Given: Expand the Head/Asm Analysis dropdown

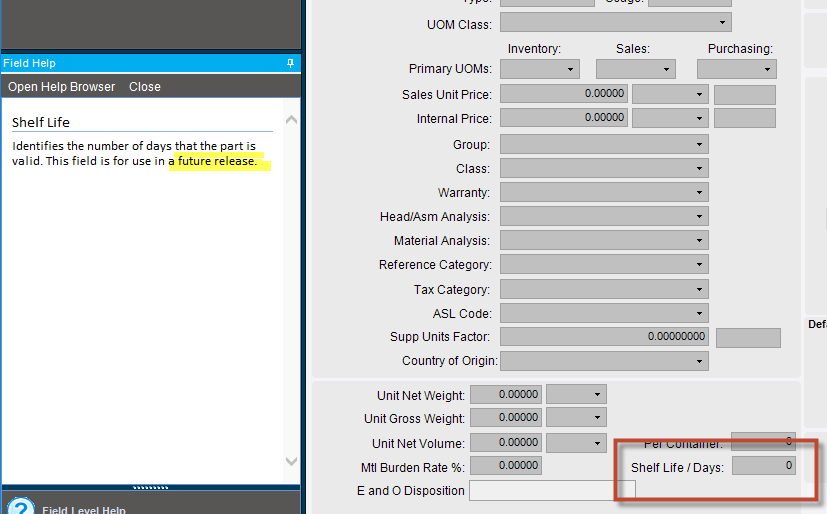Looking at the screenshot, I should (x=699, y=216).
